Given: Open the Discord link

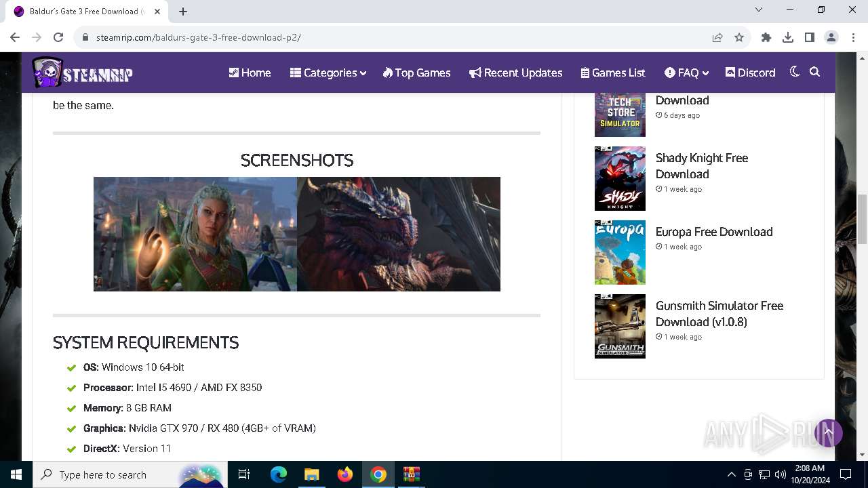Looking at the screenshot, I should 750,73.
